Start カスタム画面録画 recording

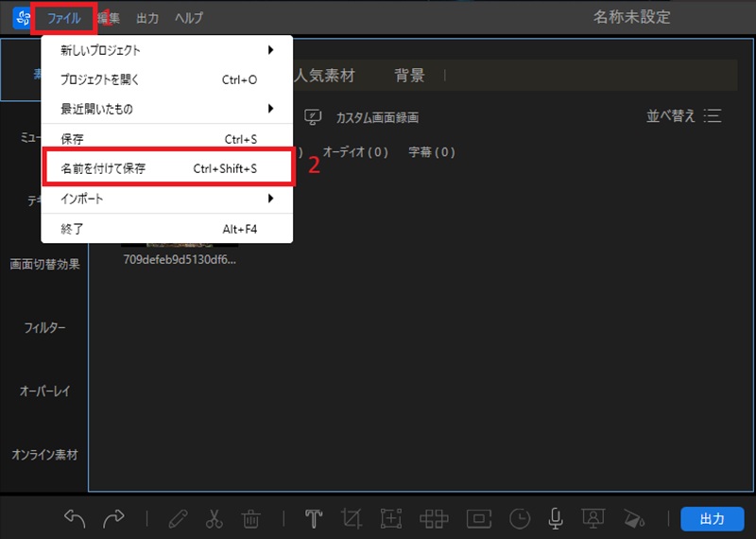point(377,117)
